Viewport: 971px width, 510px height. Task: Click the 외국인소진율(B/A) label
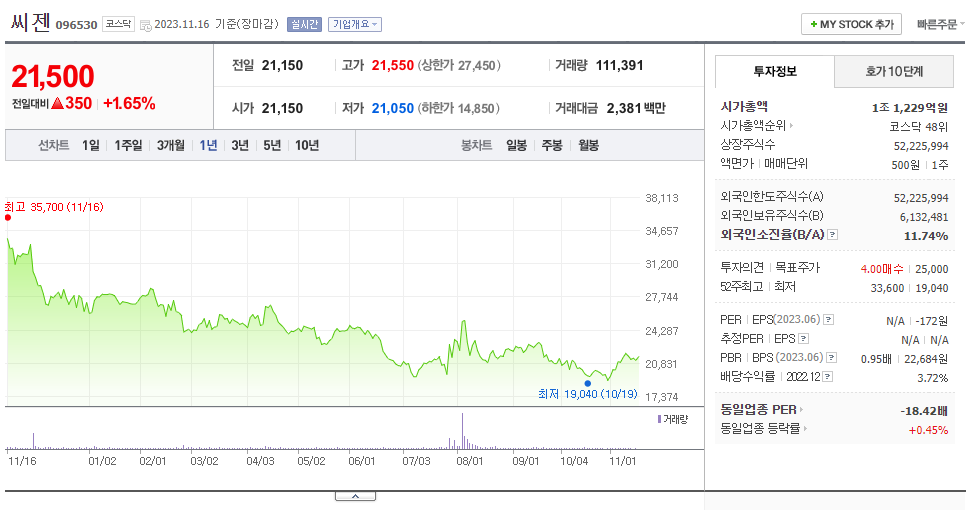[772, 235]
